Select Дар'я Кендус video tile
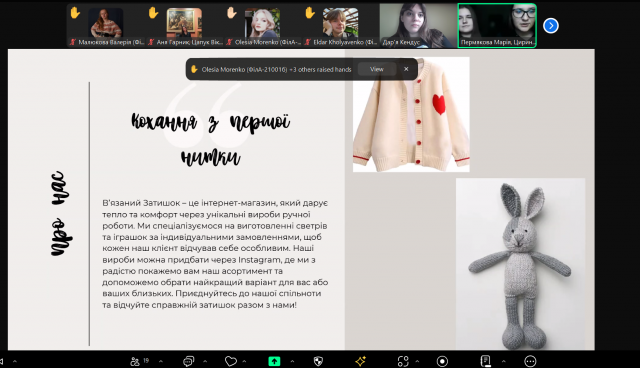The image size is (640, 368). (x=418, y=26)
